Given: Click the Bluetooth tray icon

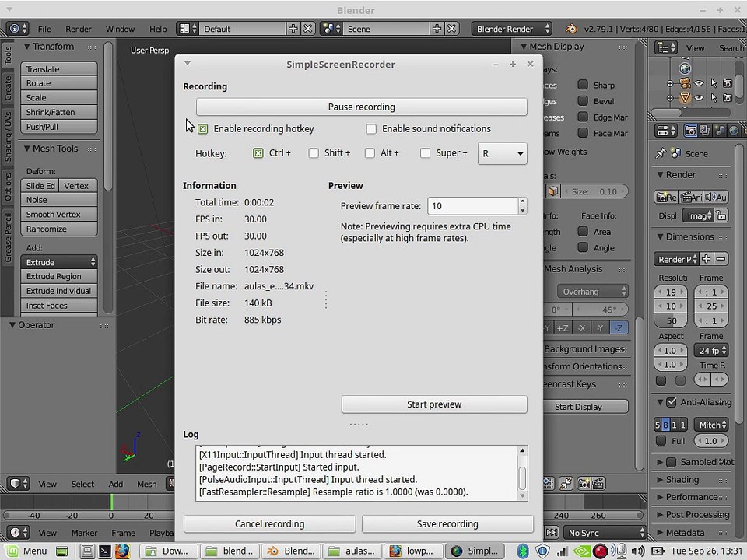Looking at the screenshot, I should (523, 551).
